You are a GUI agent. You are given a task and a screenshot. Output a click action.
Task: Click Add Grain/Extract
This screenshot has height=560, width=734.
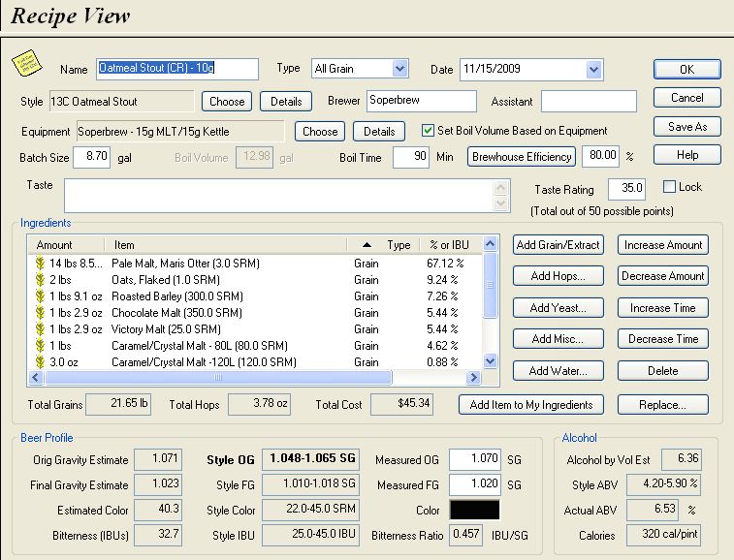click(x=558, y=245)
